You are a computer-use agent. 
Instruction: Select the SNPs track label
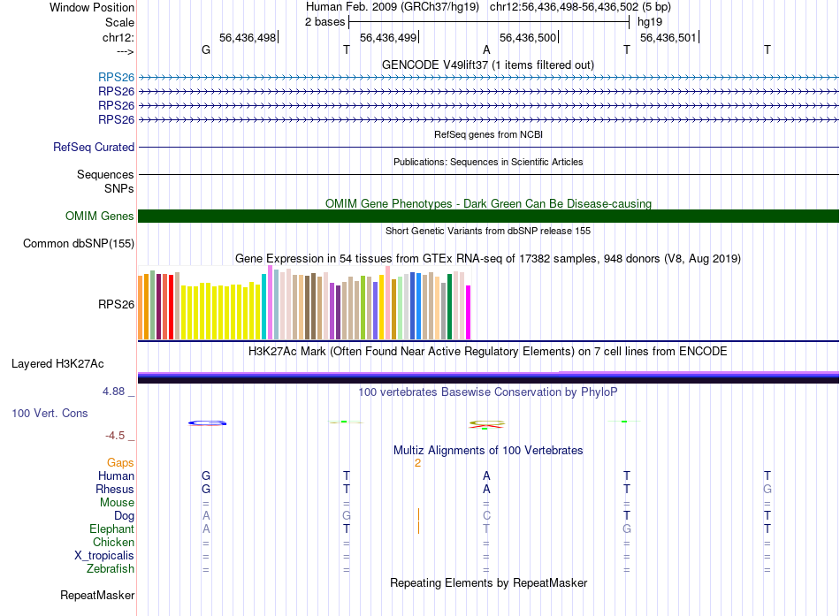point(119,188)
